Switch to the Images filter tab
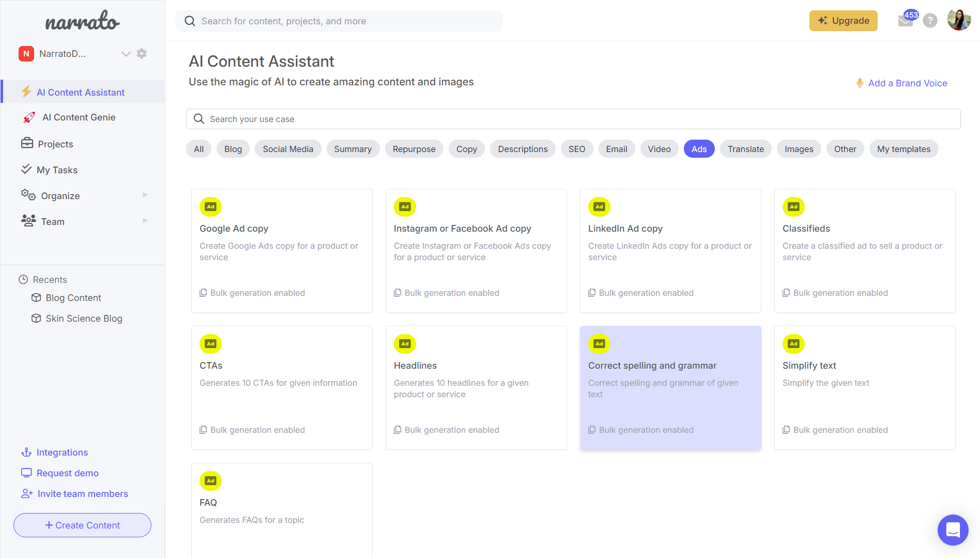Screen dimensions: 980x558 pos(798,148)
